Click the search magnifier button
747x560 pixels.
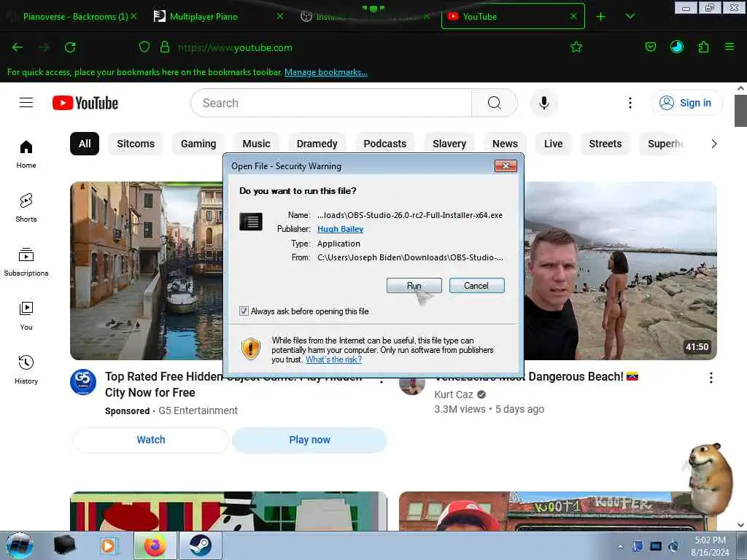[x=494, y=103]
